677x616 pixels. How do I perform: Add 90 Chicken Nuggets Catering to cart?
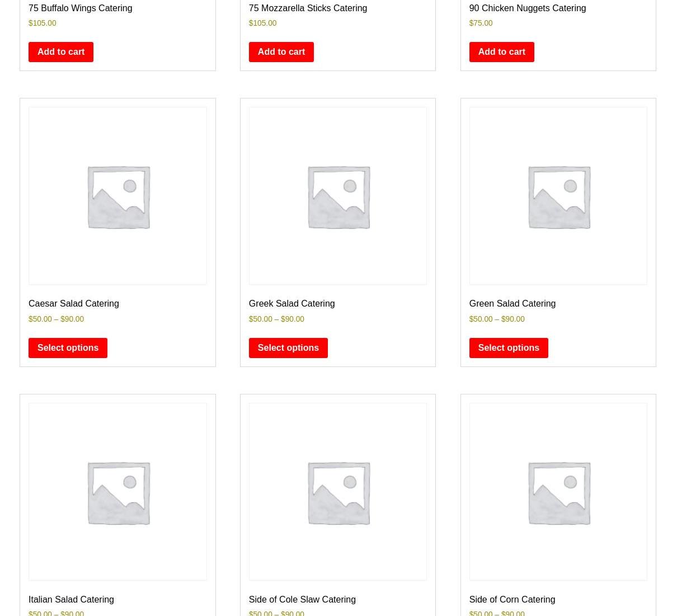pyautogui.click(x=501, y=52)
